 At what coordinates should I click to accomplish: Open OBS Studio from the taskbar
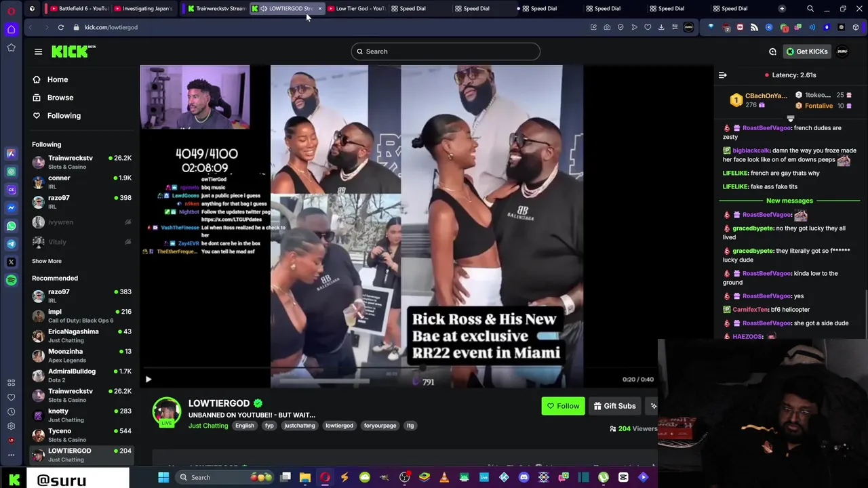point(404,477)
